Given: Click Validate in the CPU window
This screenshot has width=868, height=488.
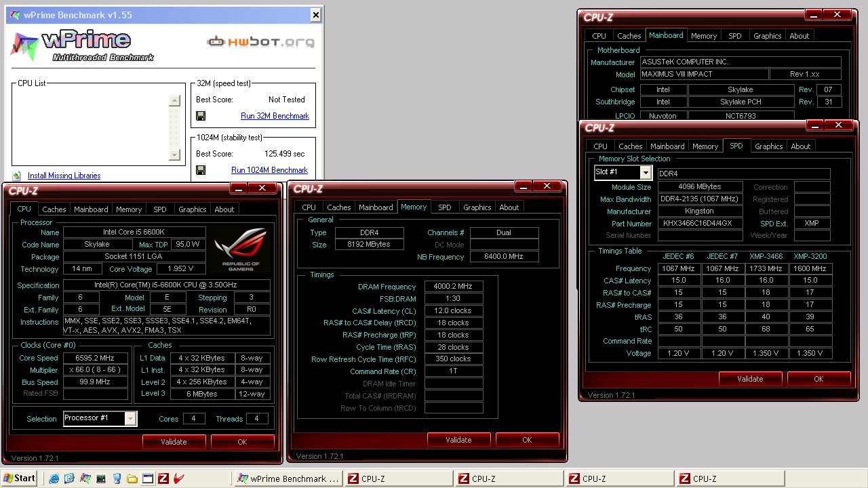Looking at the screenshot, I should click(174, 442).
